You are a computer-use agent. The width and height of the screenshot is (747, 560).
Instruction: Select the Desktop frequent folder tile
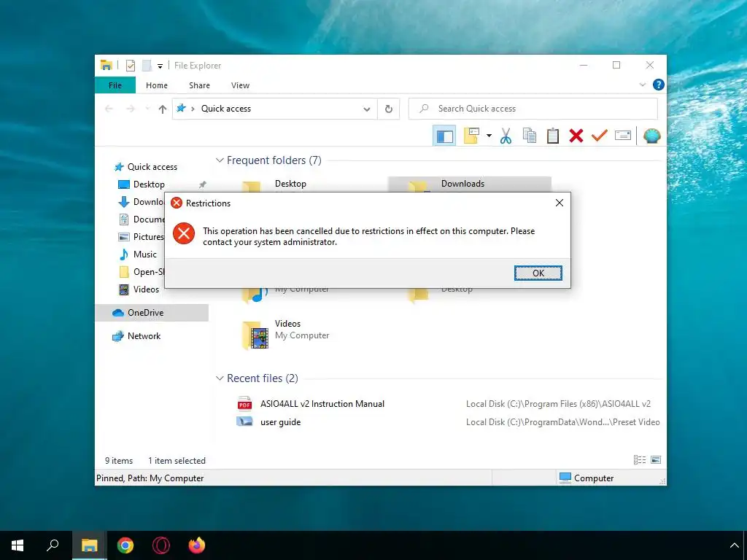click(290, 184)
